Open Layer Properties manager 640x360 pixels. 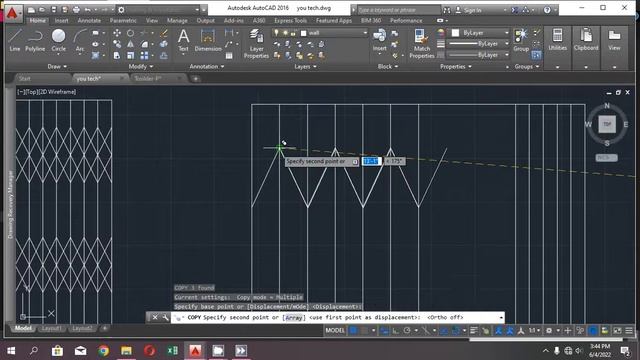[x=256, y=43]
